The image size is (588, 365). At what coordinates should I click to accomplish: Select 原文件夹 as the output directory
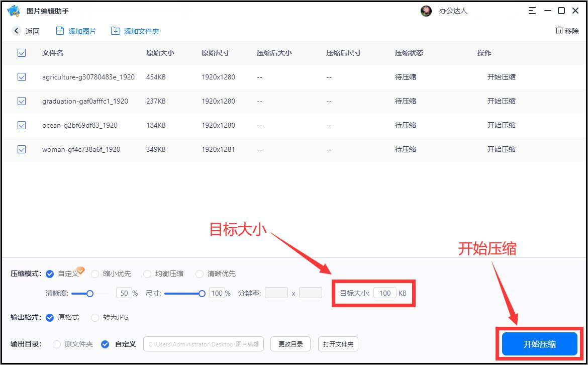tap(57, 344)
